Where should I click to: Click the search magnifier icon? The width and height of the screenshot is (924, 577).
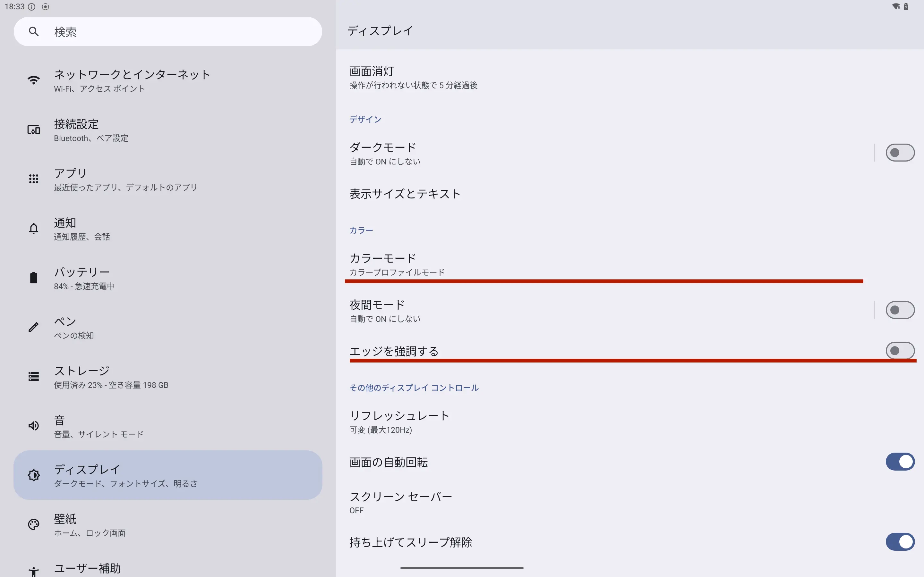coord(34,32)
